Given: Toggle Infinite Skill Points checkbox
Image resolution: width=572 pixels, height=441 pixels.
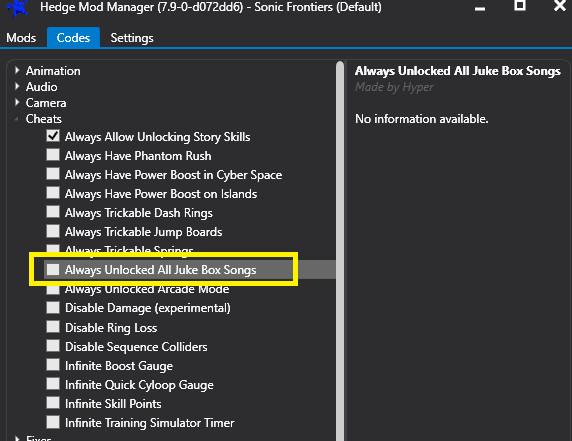Looking at the screenshot, I should pyautogui.click(x=53, y=403).
